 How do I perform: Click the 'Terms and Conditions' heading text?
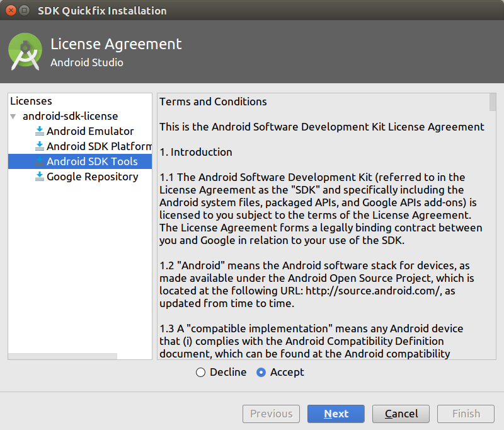213,102
